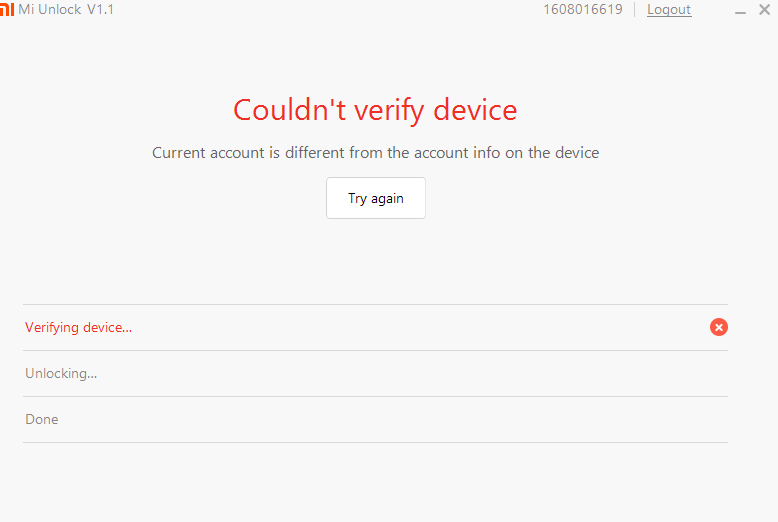778x522 pixels.
Task: Click the red error X icon
Action: coord(719,327)
